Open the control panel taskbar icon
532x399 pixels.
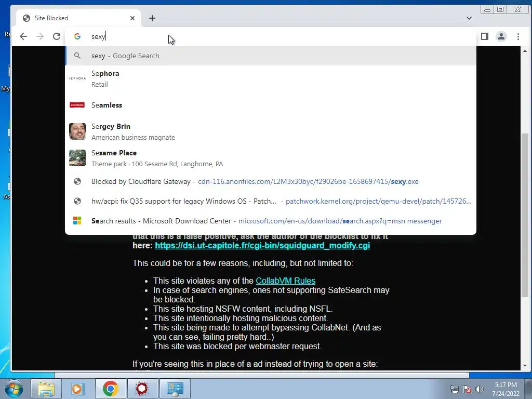click(x=175, y=389)
